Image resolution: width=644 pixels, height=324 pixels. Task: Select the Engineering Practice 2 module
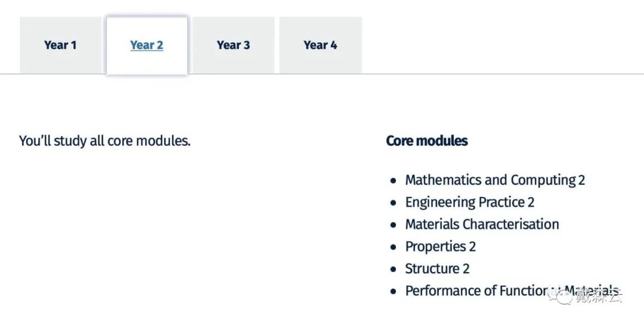coord(469,202)
